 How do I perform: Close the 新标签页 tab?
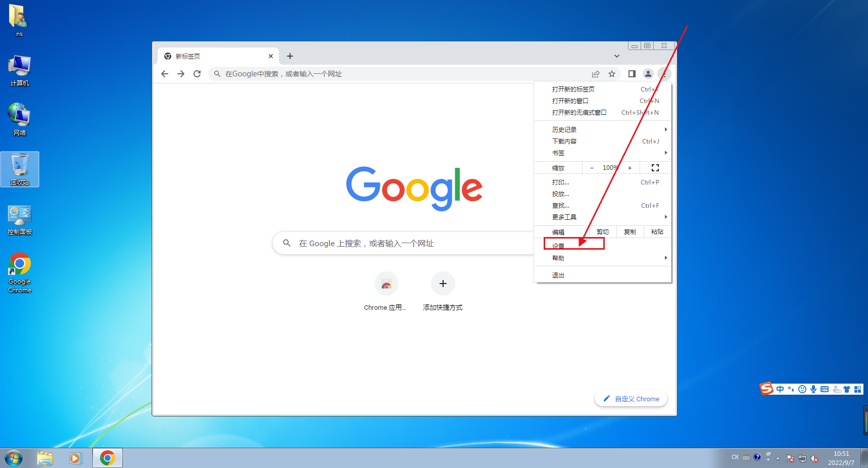point(271,56)
